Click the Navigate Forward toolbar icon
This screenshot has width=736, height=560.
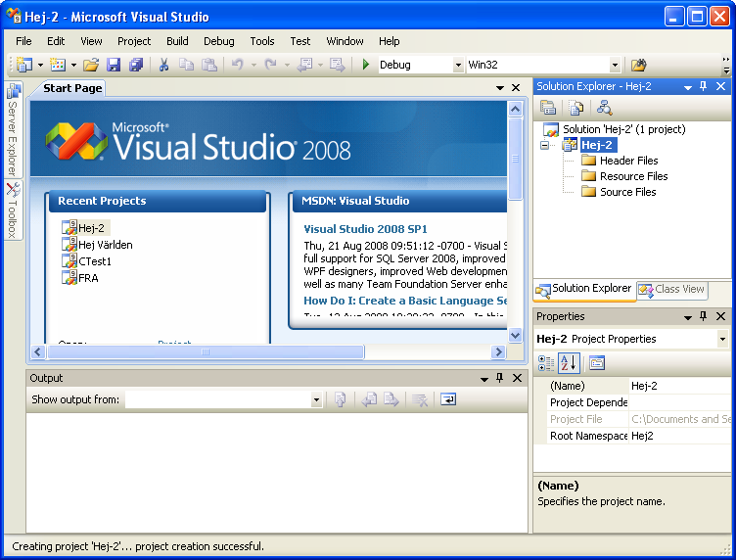coord(337,65)
